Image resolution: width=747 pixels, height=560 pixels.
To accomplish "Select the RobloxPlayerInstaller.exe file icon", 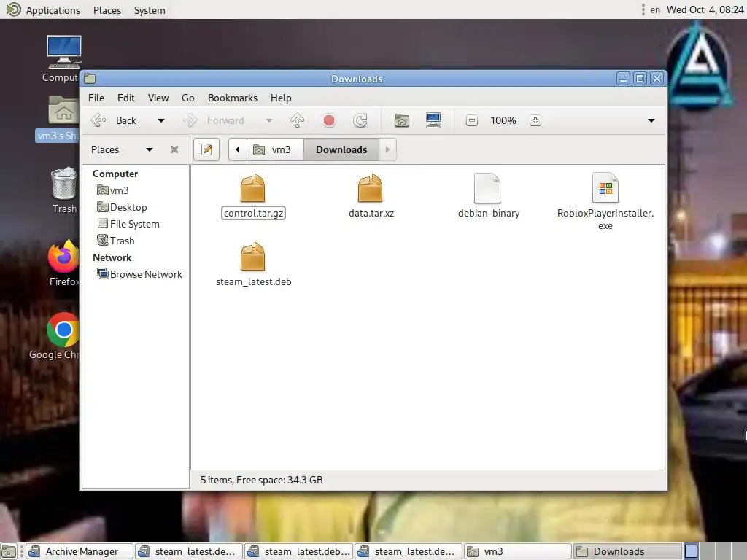I will click(605, 188).
